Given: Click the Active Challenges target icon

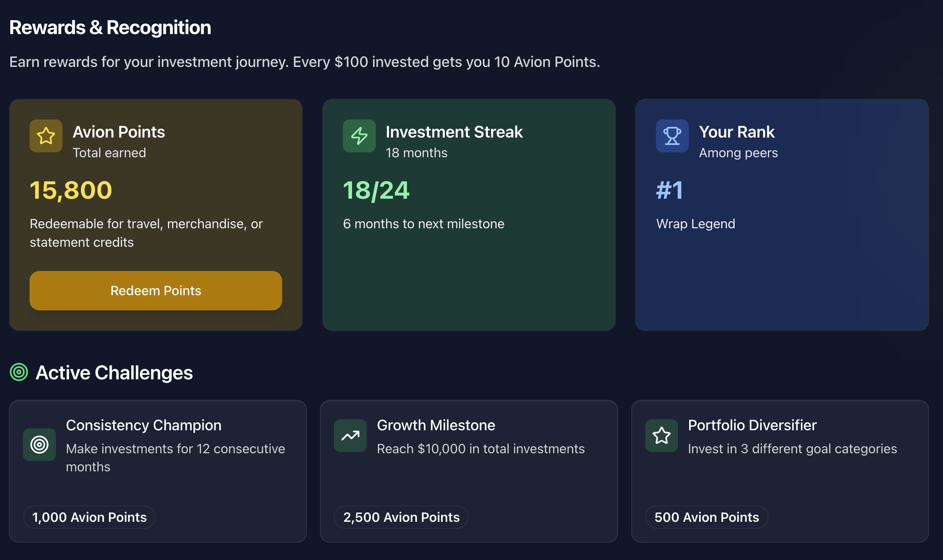Looking at the screenshot, I should pos(19,372).
